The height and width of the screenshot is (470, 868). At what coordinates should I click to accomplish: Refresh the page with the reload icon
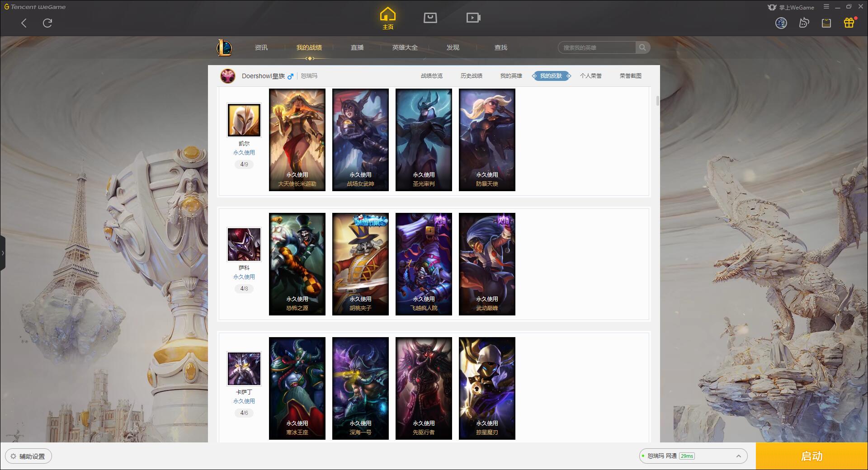[x=47, y=23]
